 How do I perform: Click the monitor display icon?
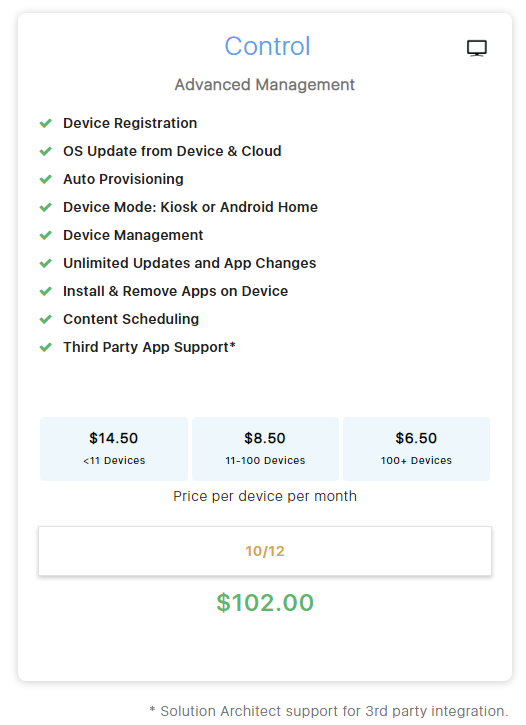click(x=477, y=48)
